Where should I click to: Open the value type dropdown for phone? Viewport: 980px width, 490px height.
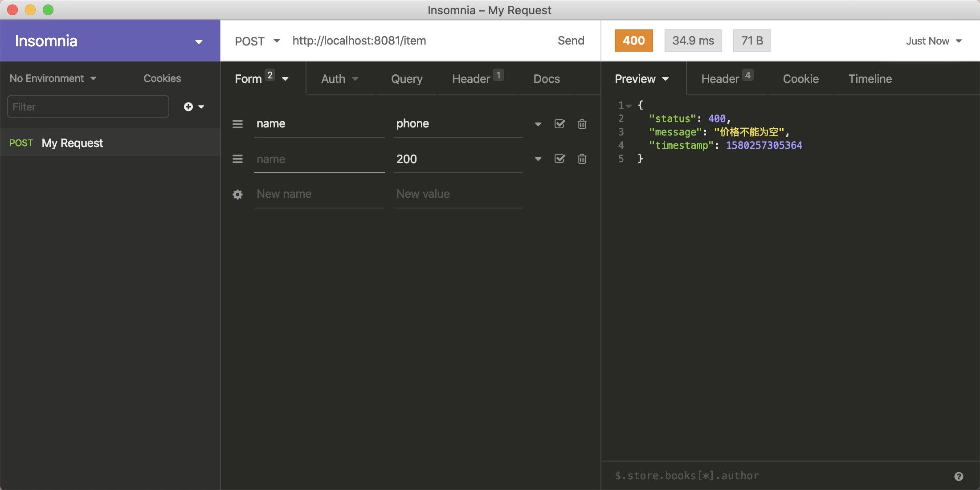pyautogui.click(x=538, y=124)
